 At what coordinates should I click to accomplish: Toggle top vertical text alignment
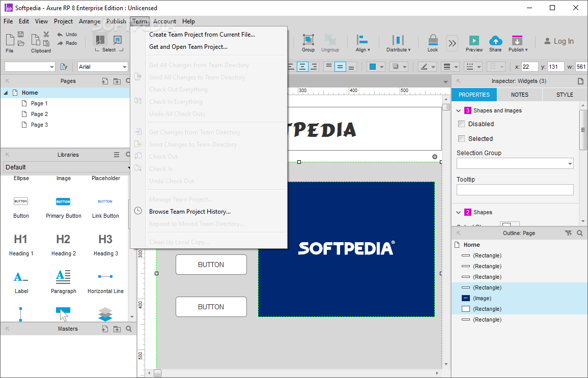coord(328,67)
